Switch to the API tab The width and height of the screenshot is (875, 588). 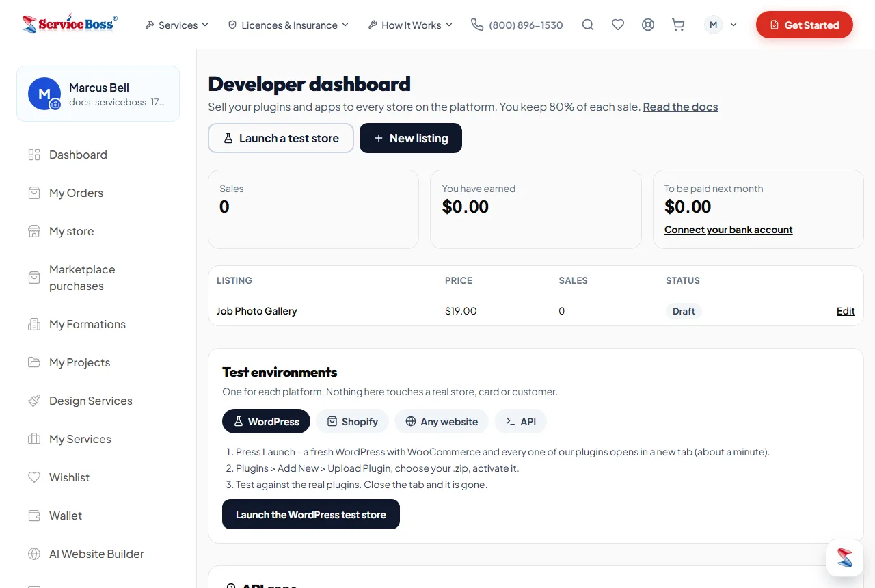click(x=520, y=421)
